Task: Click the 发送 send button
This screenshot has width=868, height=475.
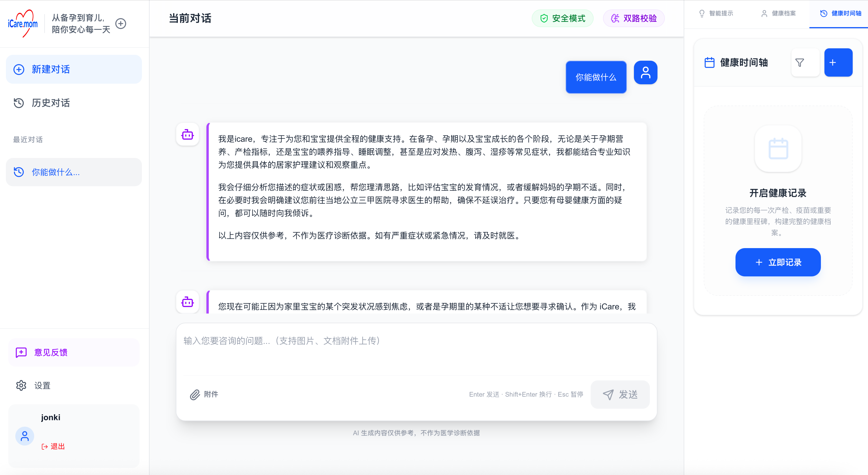Action: [620, 395]
